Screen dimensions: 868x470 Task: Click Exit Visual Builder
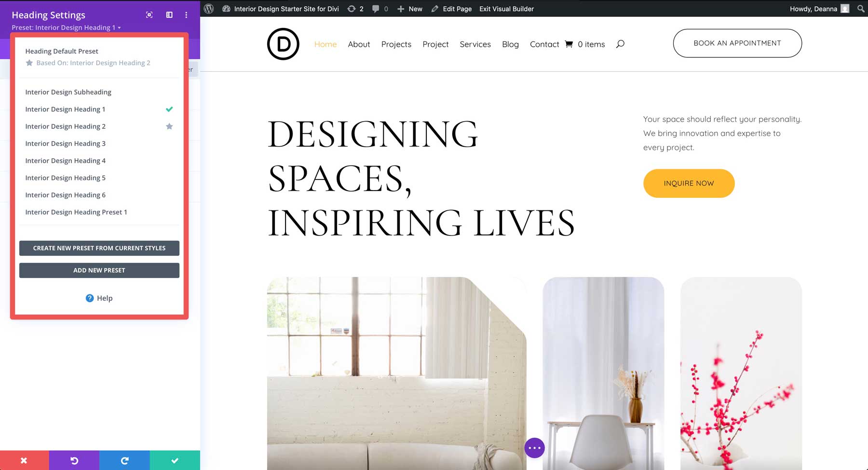tap(506, 9)
